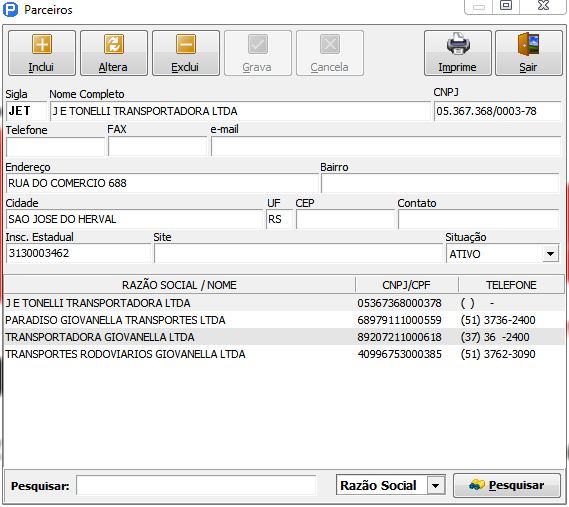Click the greyed Grava save button

(x=258, y=53)
